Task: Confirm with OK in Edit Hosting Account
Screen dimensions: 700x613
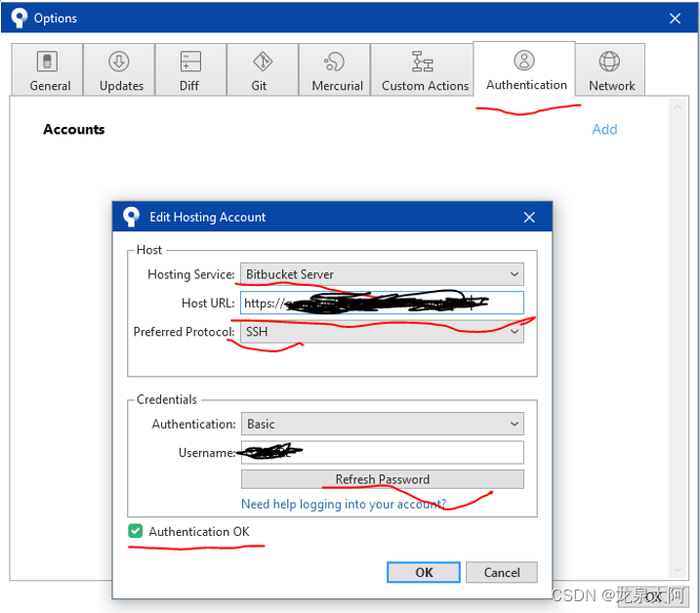Action: [x=423, y=572]
